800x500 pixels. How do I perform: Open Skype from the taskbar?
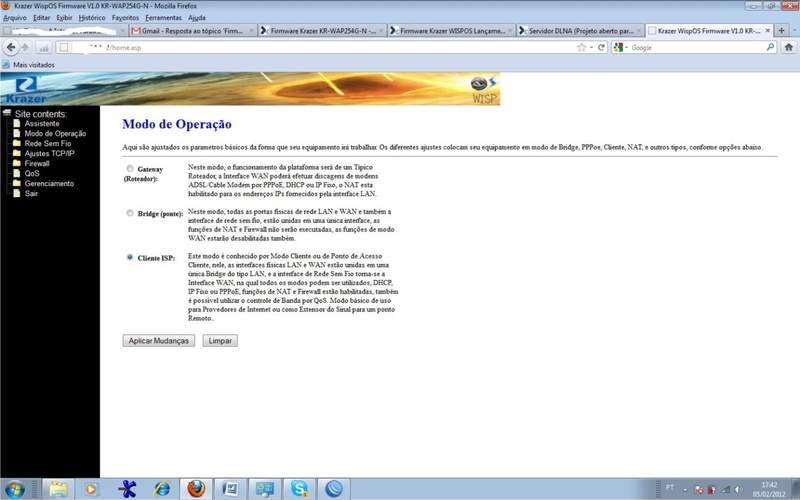click(299, 489)
